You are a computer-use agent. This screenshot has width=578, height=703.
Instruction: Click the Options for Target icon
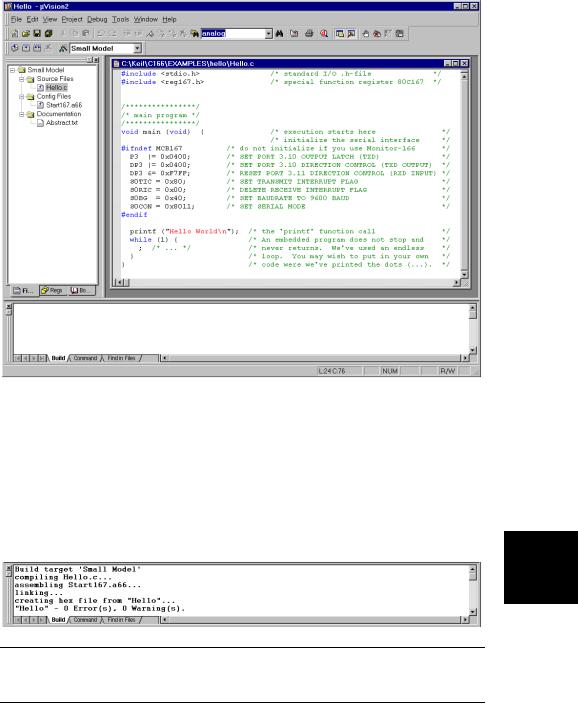pos(63,48)
